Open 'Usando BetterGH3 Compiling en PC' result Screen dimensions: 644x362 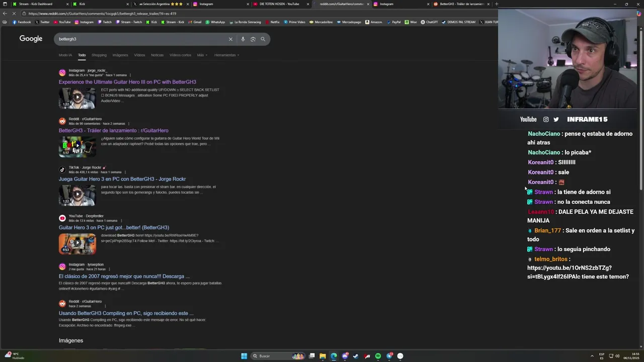click(x=126, y=313)
